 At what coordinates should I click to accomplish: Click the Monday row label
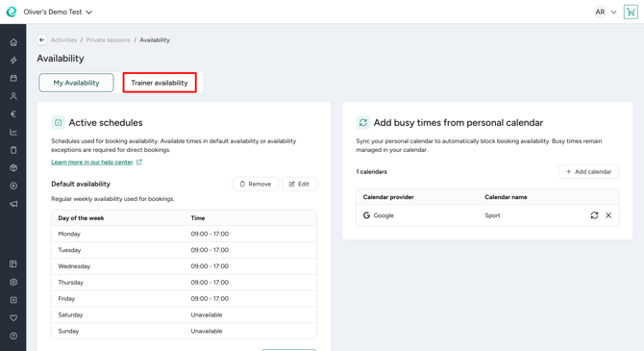click(69, 234)
